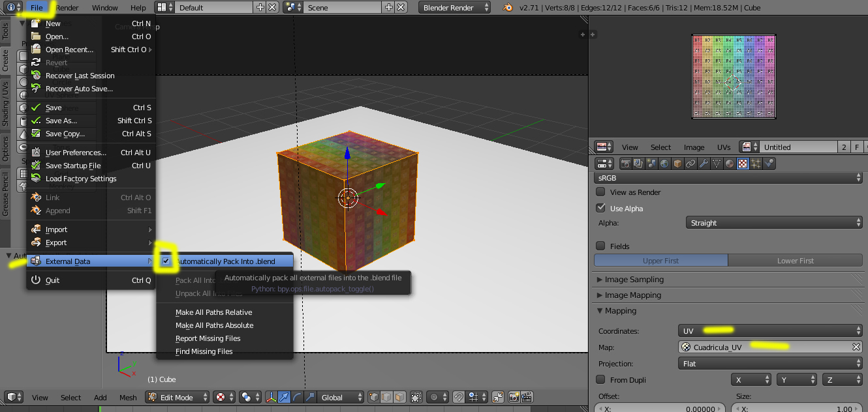Toggle the 3D manipulator axes icon
This screenshot has height=412, width=868.
coord(270,397)
